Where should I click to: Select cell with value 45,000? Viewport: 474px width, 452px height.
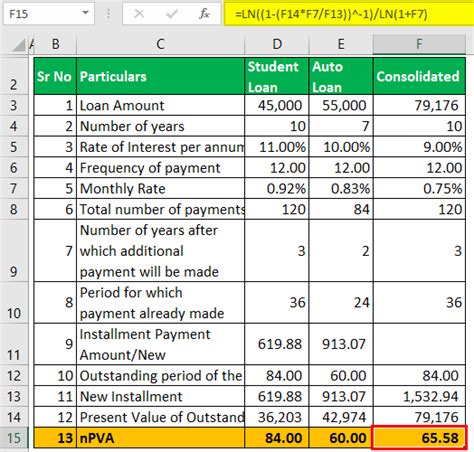[277, 105]
